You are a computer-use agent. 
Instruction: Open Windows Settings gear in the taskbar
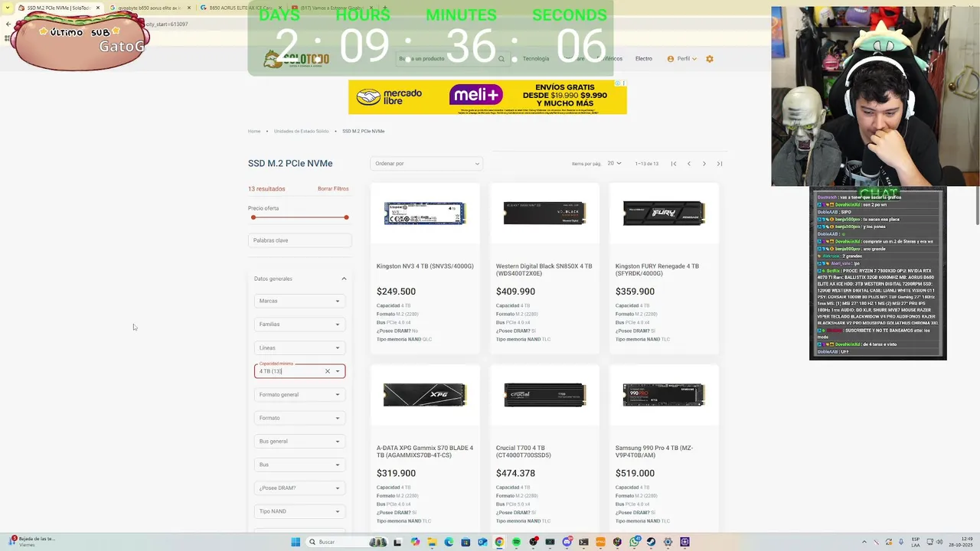(668, 542)
